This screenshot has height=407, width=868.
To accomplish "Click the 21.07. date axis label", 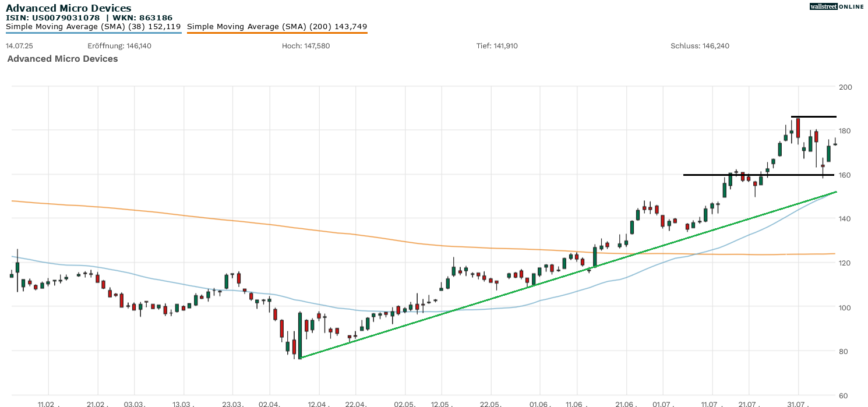I will (x=748, y=404).
